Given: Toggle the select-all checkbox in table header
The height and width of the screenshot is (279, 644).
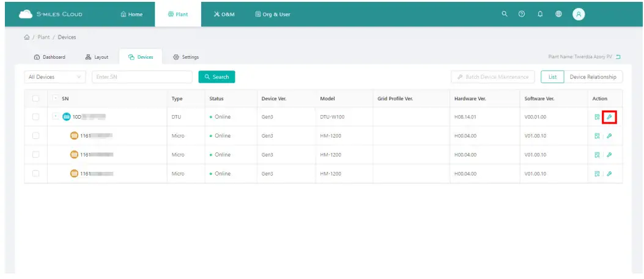Looking at the screenshot, I should (x=35, y=99).
